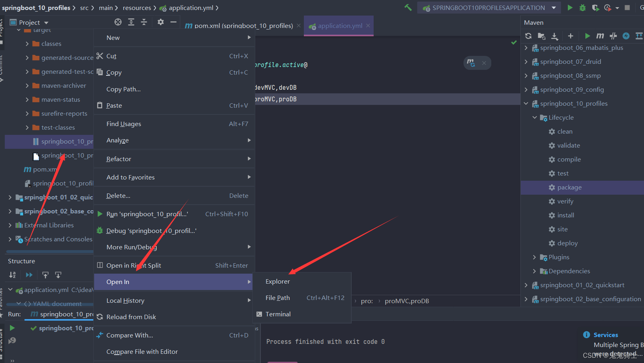644x363 pixels.
Task: Stop the running process square icon
Action: coord(627,8)
